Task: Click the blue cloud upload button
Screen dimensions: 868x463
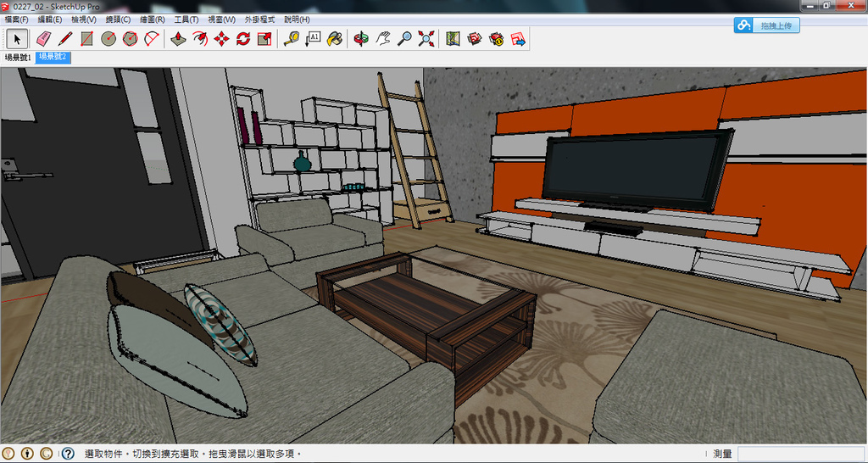Action: pos(766,25)
